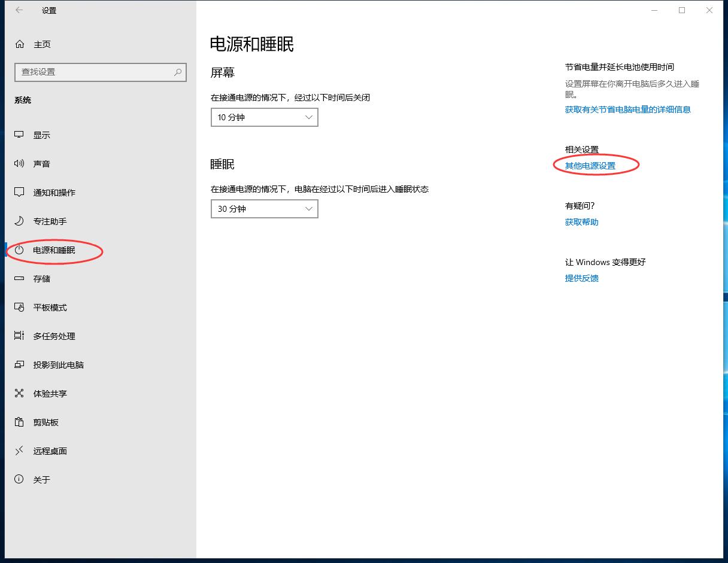
Task: Click the Sound (声音) speaker icon
Action: [x=19, y=164]
